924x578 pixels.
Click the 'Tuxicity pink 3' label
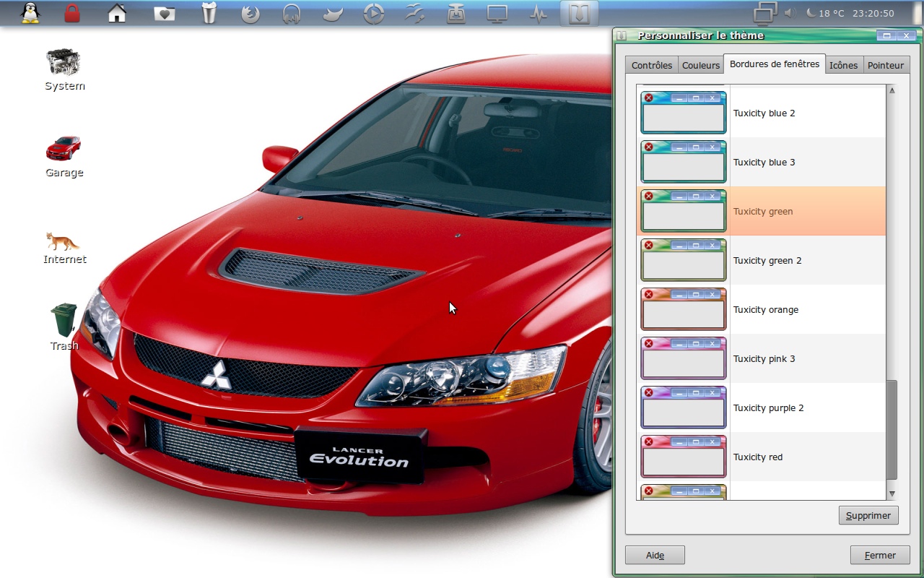coord(764,359)
